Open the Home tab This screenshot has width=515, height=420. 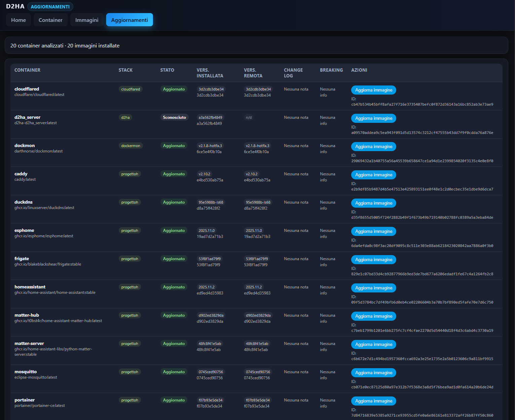[x=19, y=20]
